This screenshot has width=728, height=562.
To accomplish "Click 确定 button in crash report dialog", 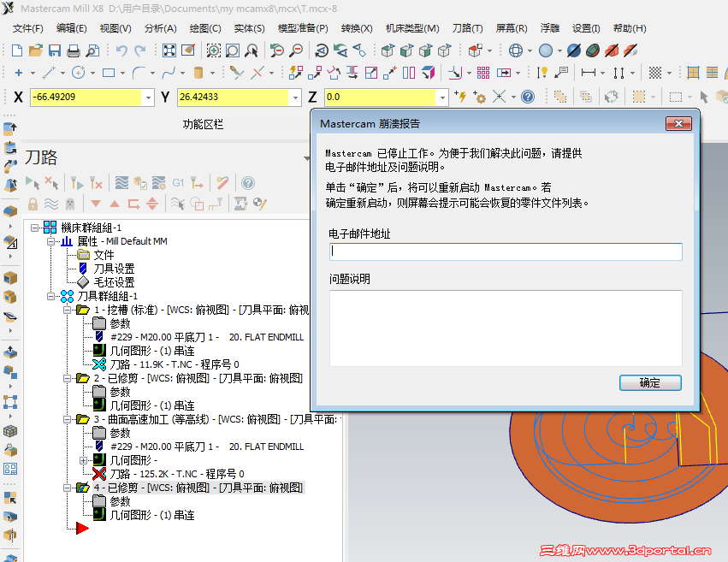I will click(x=650, y=383).
